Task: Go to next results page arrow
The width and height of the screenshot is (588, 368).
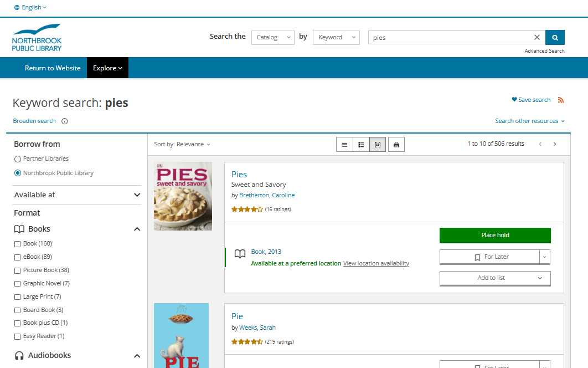Action: point(555,144)
